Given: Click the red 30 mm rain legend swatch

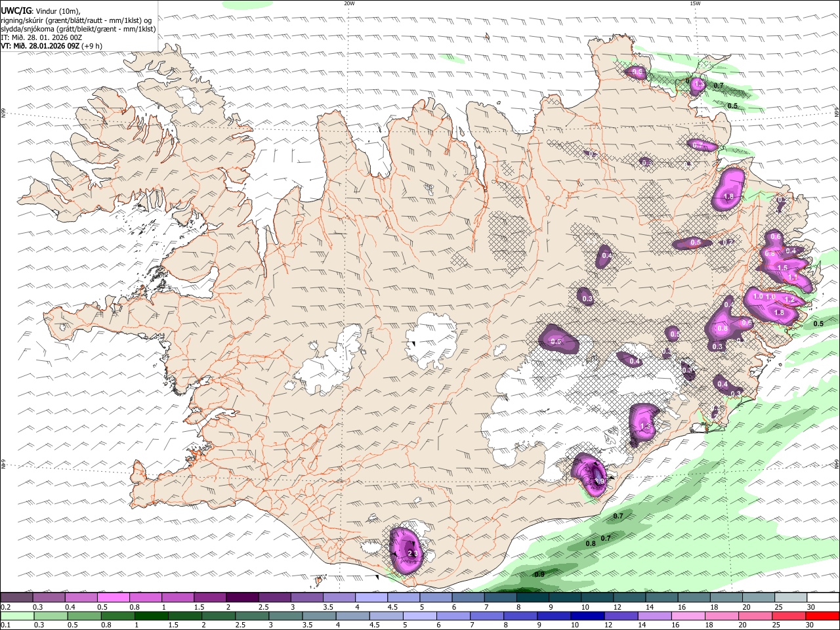Looking at the screenshot, I should [823, 616].
